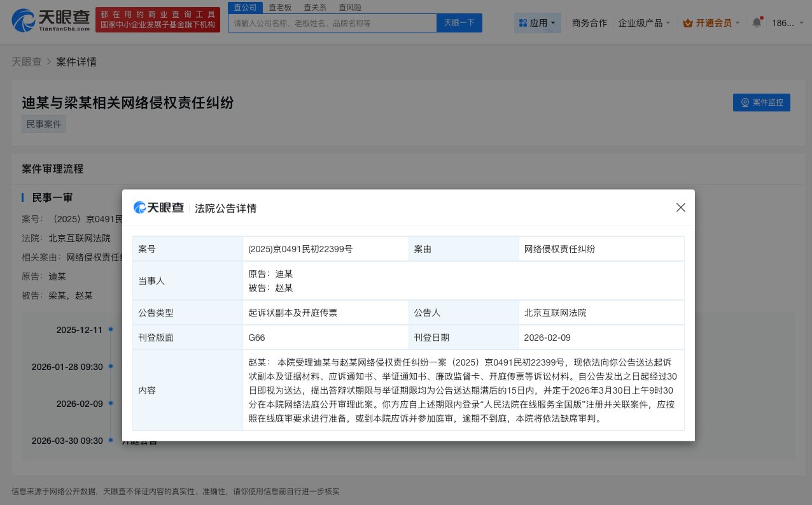Expand the 应用 dropdown
The image size is (812, 505).
pyautogui.click(x=538, y=22)
